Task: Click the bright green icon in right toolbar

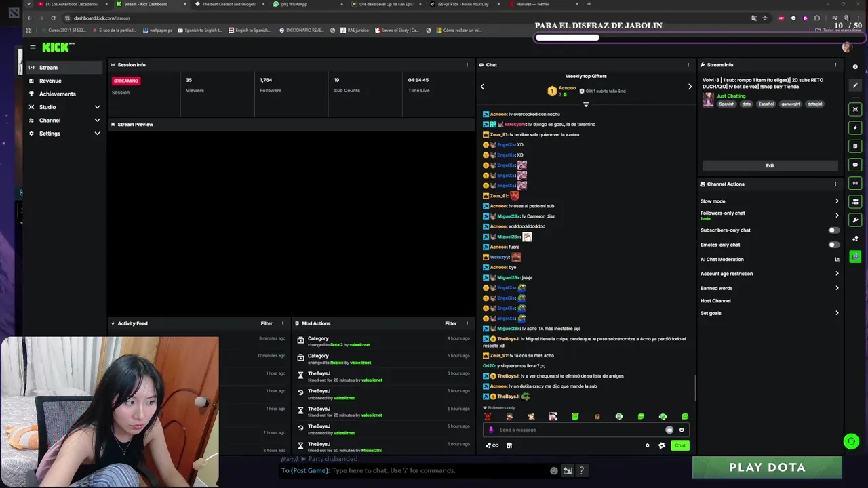Action: [855, 256]
